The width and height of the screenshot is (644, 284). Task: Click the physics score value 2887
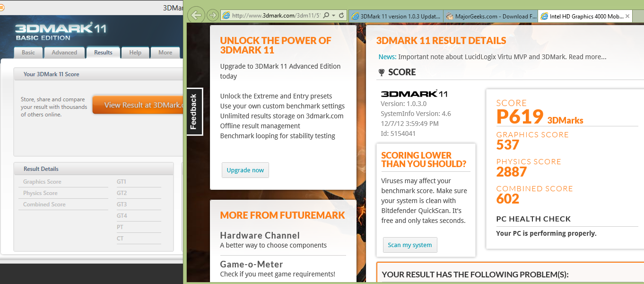tap(512, 171)
